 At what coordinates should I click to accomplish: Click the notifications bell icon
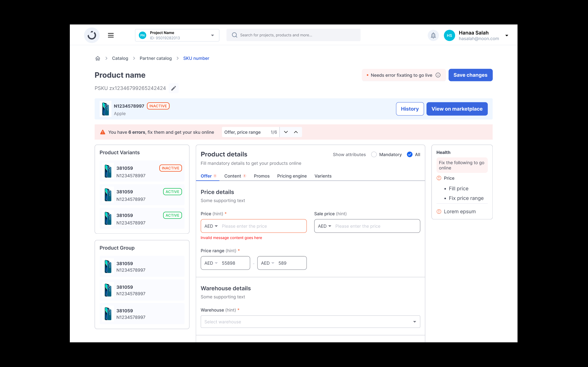(x=433, y=35)
